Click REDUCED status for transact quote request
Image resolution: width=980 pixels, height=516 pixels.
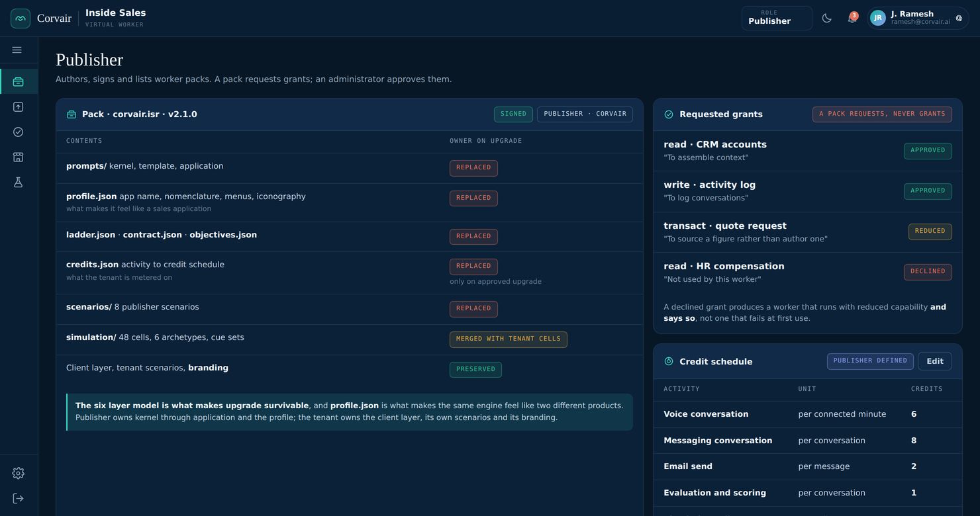[x=930, y=232]
